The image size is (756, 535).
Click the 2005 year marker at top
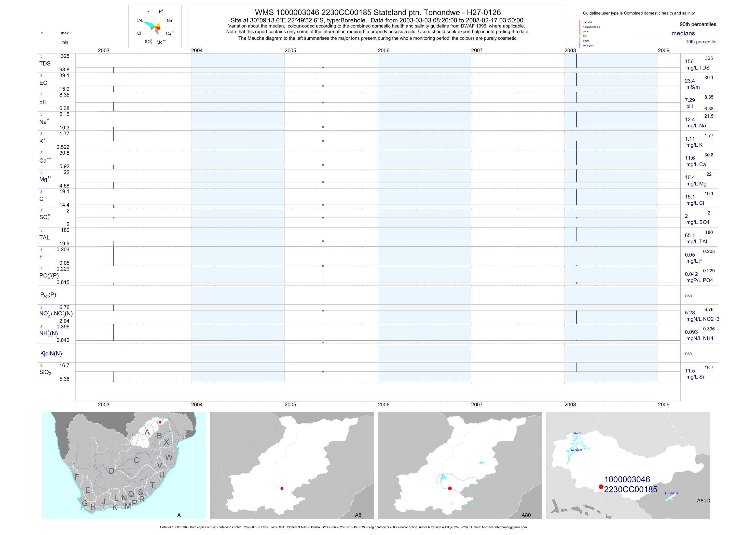tap(290, 50)
